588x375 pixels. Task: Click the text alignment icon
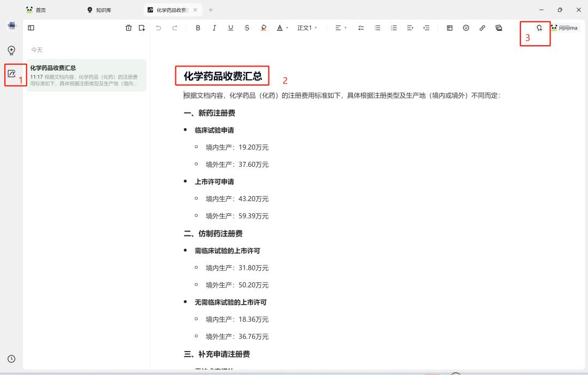tap(338, 28)
